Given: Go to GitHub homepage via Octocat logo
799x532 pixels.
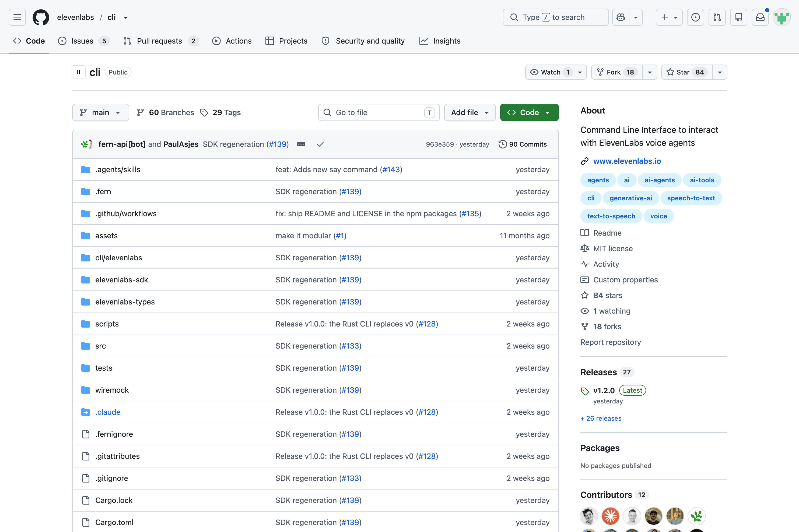Looking at the screenshot, I should pyautogui.click(x=41, y=17).
